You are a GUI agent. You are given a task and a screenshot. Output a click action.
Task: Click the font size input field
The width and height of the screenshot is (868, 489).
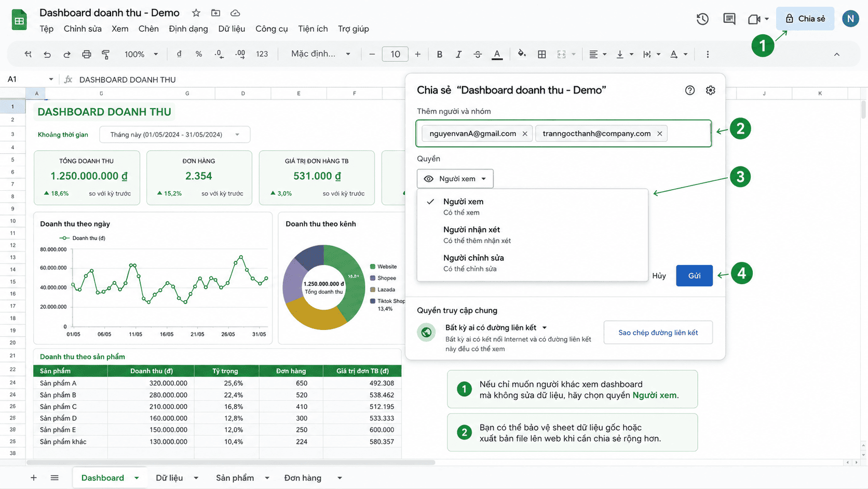pos(395,54)
